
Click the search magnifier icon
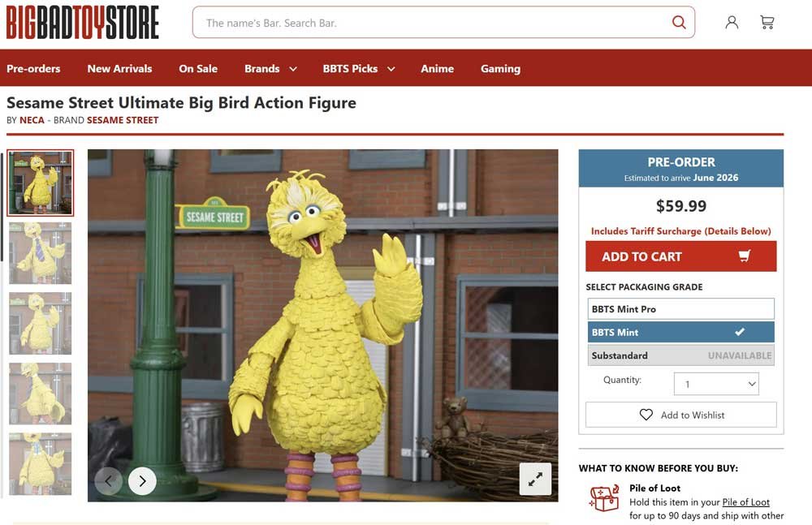[x=678, y=22]
